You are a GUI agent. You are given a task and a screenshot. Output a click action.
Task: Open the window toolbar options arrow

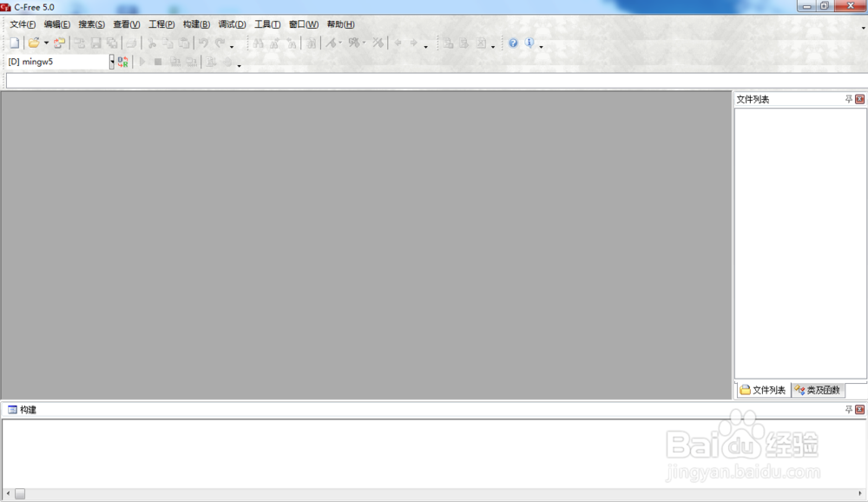863,28
